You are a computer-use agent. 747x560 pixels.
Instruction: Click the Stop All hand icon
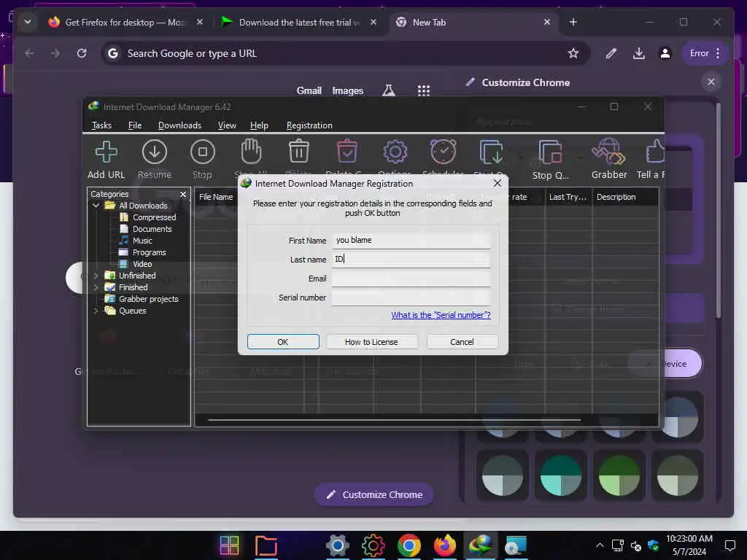click(251, 152)
